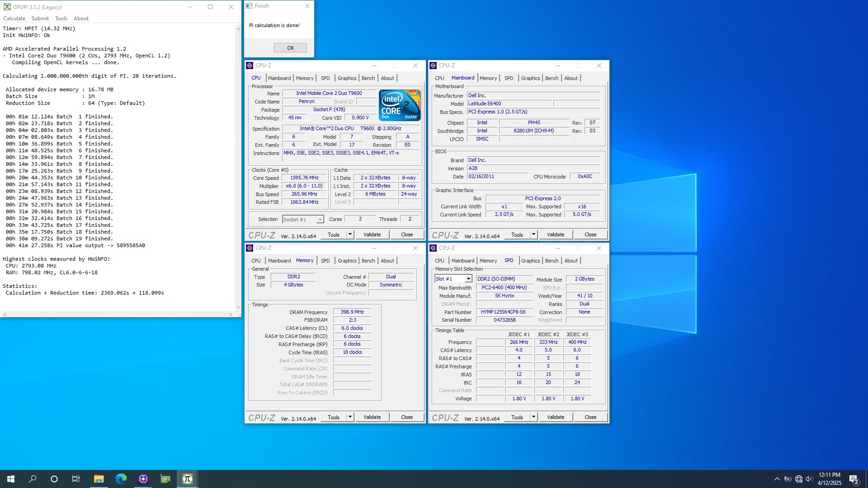Open GPUPI Submit menu
The image size is (868, 488).
click(x=40, y=19)
